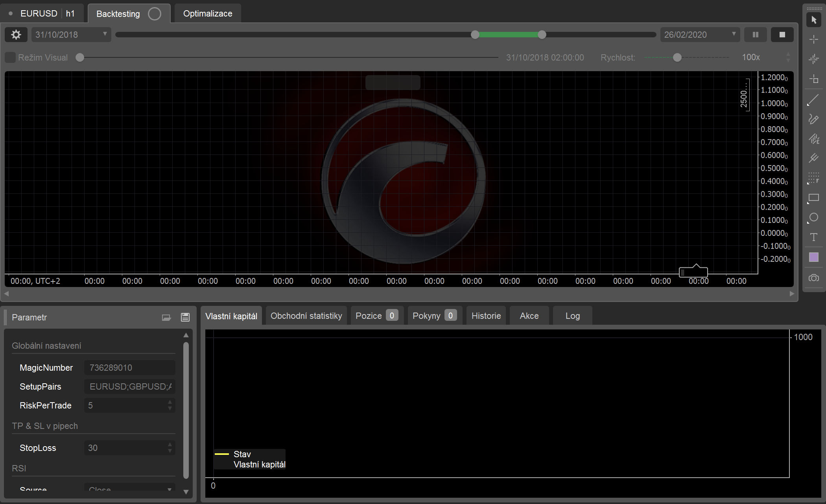Save parameters with floppy disk icon
The width and height of the screenshot is (826, 504).
[x=185, y=317]
